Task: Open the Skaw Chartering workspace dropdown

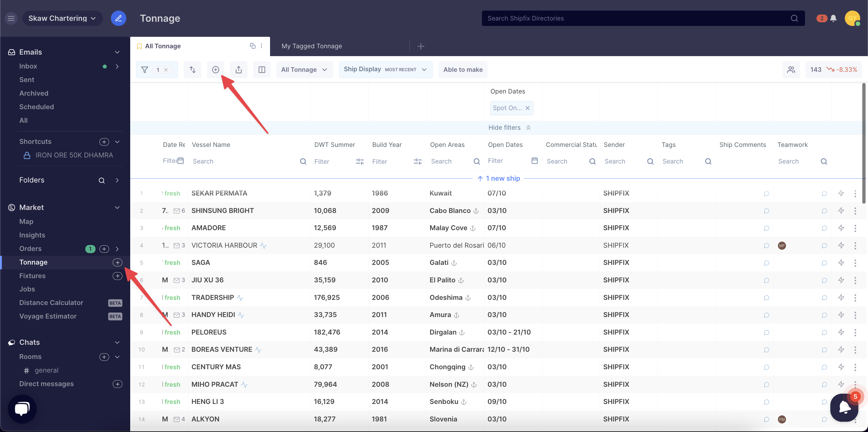Action: coord(62,18)
